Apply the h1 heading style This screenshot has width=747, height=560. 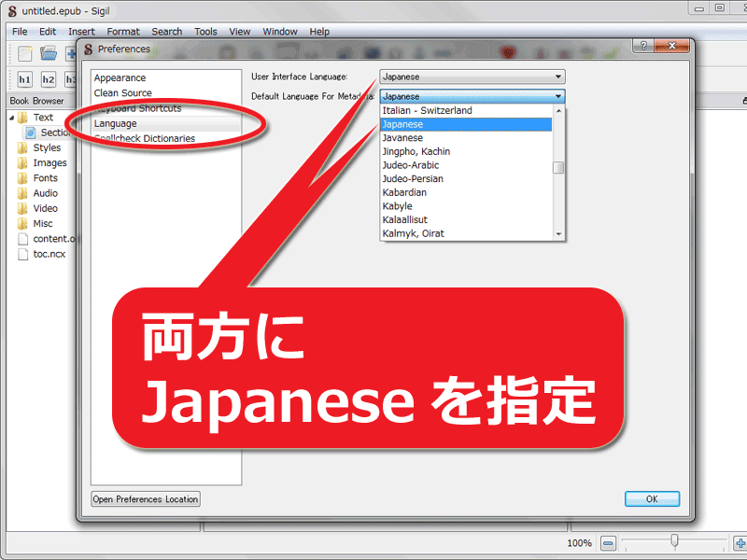click(x=23, y=78)
